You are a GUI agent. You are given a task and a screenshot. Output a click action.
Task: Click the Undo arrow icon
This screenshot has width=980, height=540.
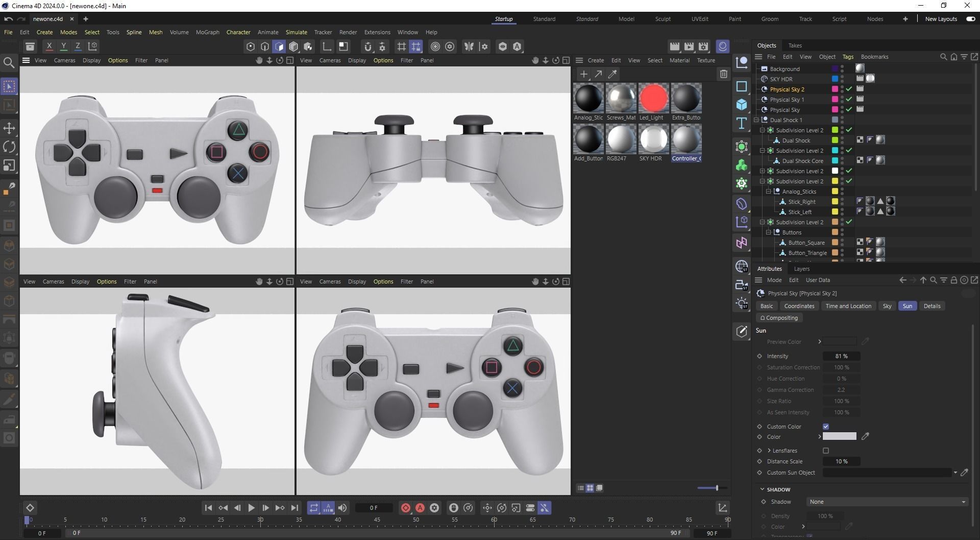8,19
